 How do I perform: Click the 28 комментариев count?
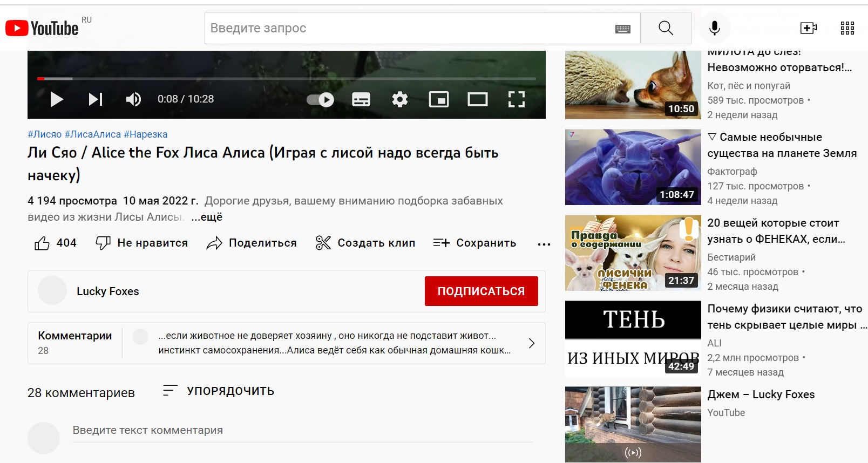(x=81, y=393)
